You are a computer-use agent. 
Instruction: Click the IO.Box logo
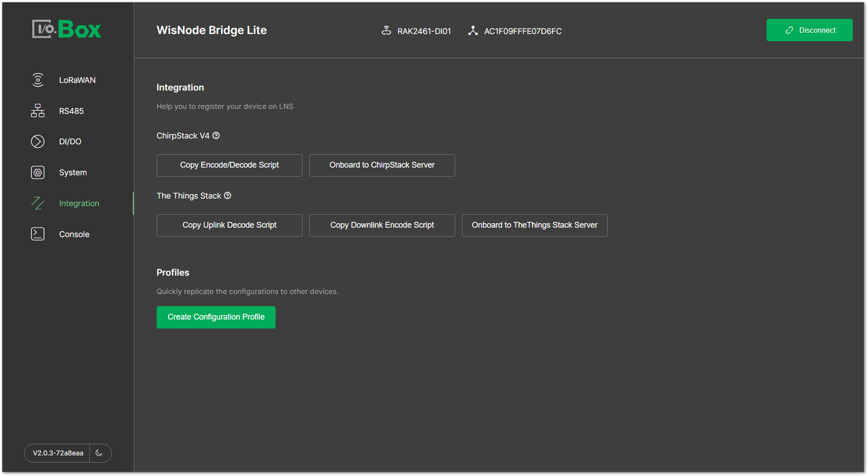coord(67,29)
